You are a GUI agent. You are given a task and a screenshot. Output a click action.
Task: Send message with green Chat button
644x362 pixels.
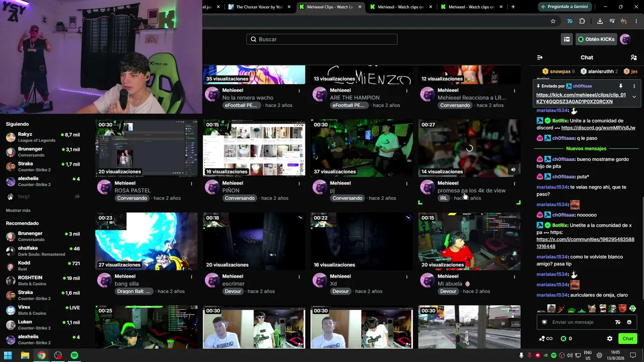point(627,339)
